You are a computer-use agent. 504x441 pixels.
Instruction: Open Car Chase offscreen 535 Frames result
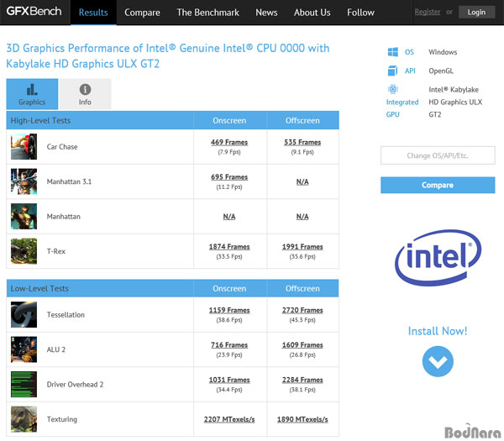click(302, 142)
